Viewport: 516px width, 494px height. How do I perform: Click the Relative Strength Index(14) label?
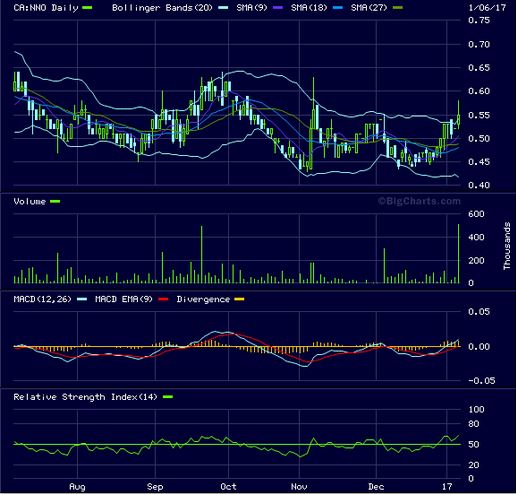85,397
